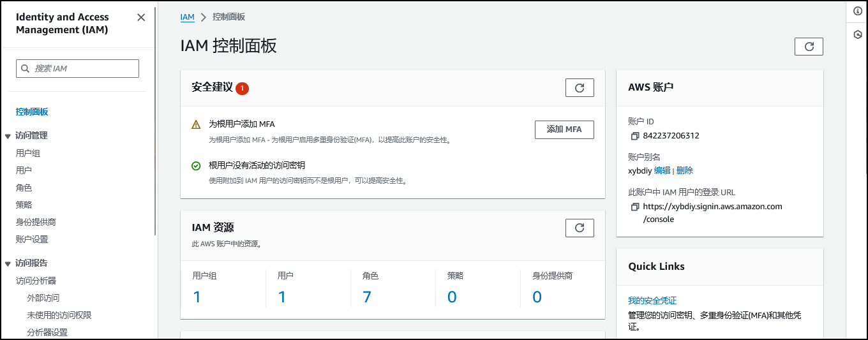Image resolution: width=868 pixels, height=340 pixels.
Task: Open 用户 in the sidebar
Action: click(24, 170)
